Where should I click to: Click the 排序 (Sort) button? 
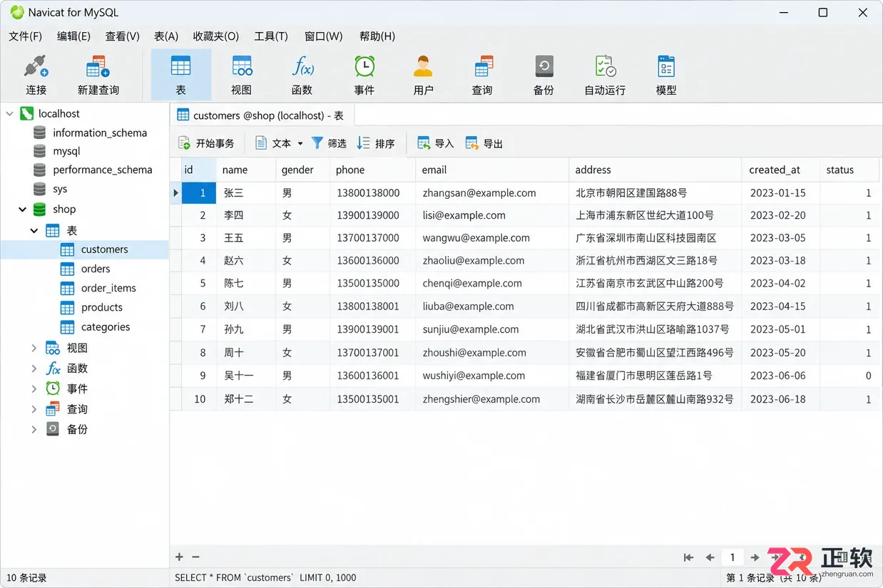pyautogui.click(x=376, y=143)
